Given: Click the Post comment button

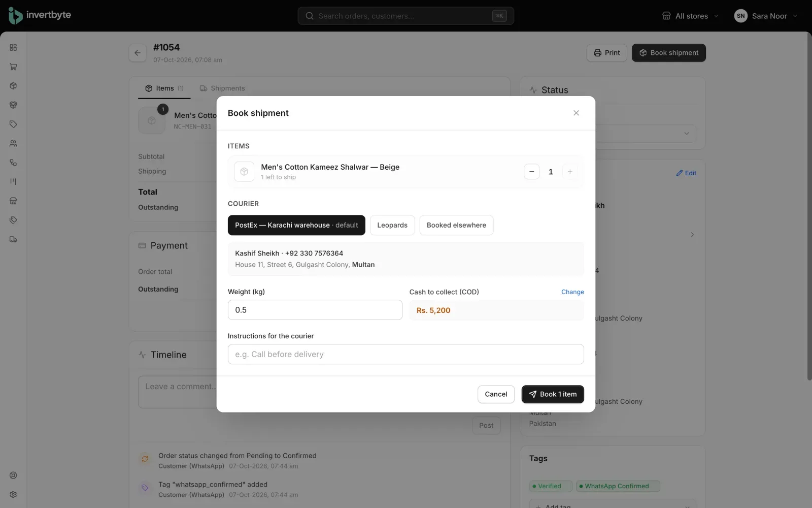Looking at the screenshot, I should tap(486, 426).
